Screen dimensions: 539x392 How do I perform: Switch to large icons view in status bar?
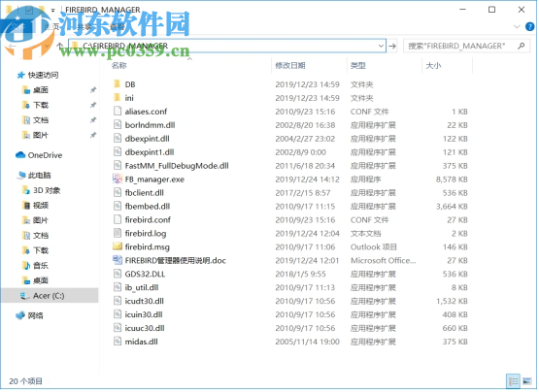[x=526, y=381]
